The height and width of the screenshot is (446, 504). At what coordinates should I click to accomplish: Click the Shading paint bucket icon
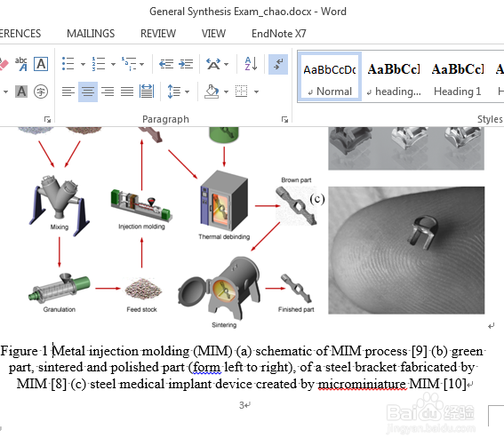[212, 92]
